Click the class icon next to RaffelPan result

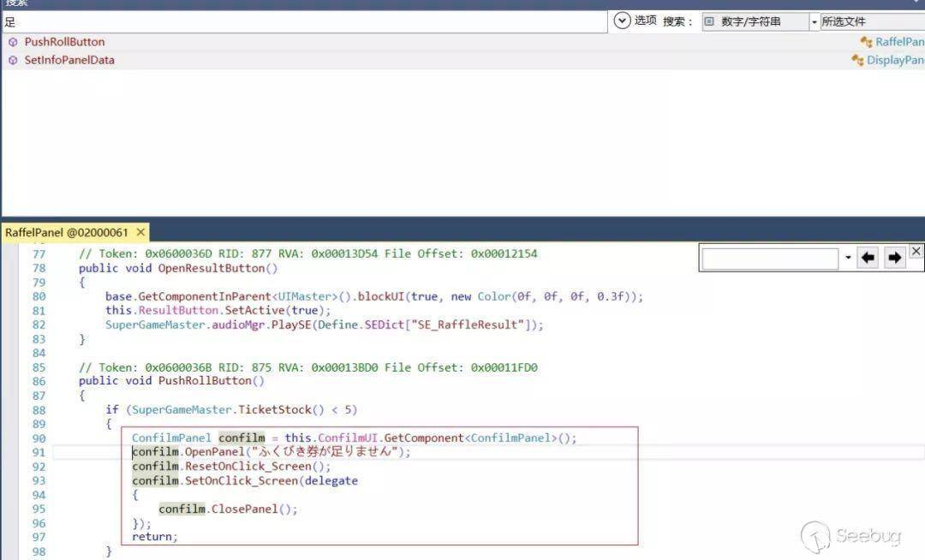(x=866, y=42)
